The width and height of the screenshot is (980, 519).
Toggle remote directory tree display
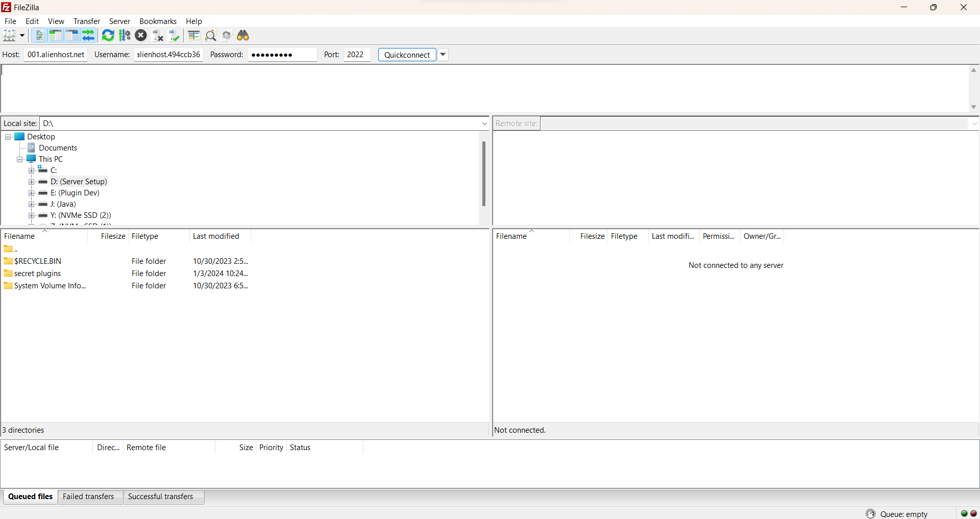click(72, 35)
